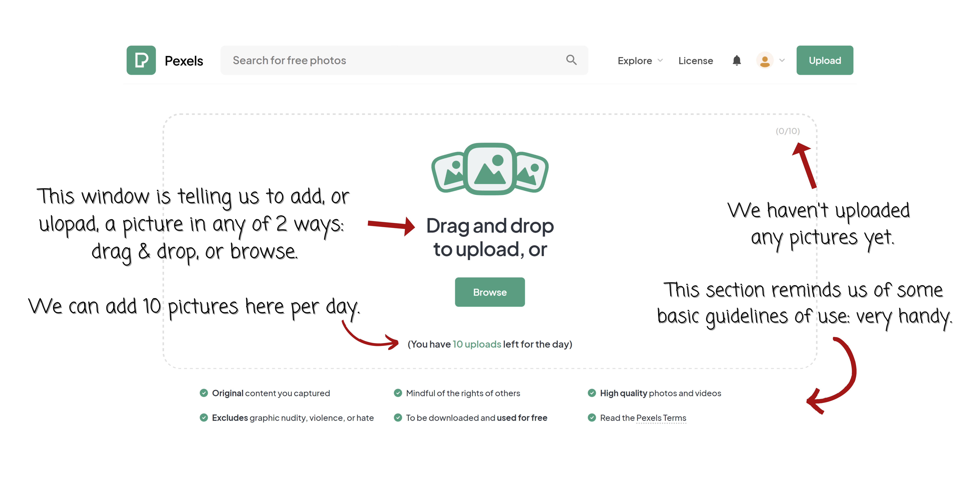Viewport: 980px width, 490px height.
Task: Open the Explore menu
Action: (x=635, y=61)
